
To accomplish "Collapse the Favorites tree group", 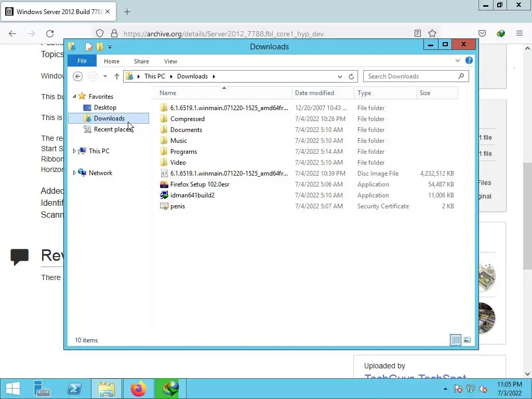I will coord(74,96).
